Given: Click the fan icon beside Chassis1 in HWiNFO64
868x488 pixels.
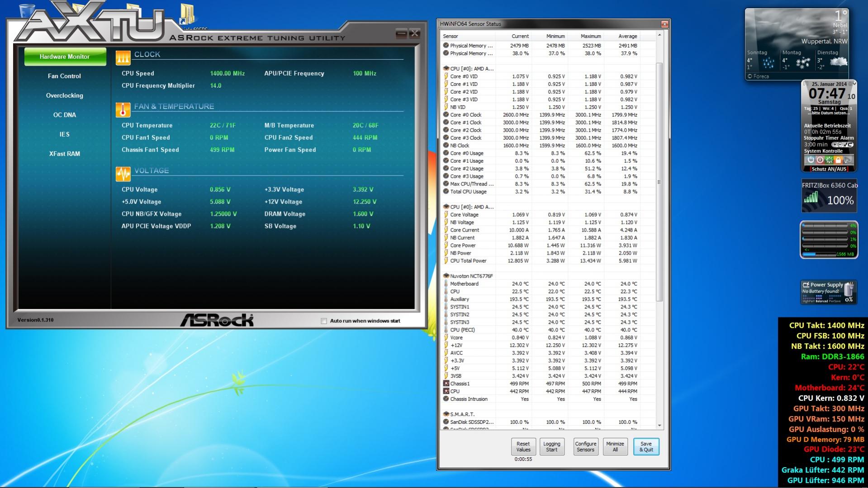Looking at the screenshot, I should pyautogui.click(x=446, y=384).
